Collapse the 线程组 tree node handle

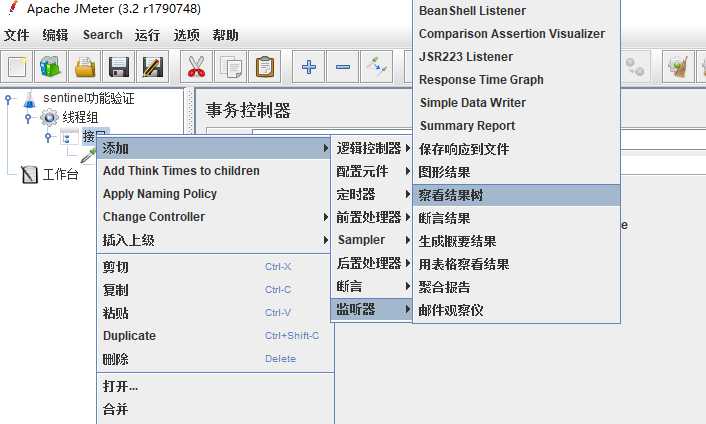click(28, 118)
